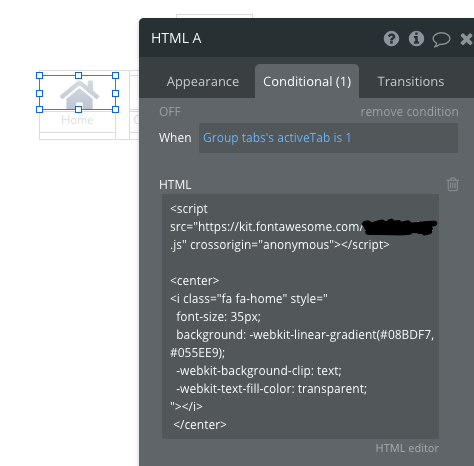Toggle the OFF condition preview switch

[x=170, y=112]
